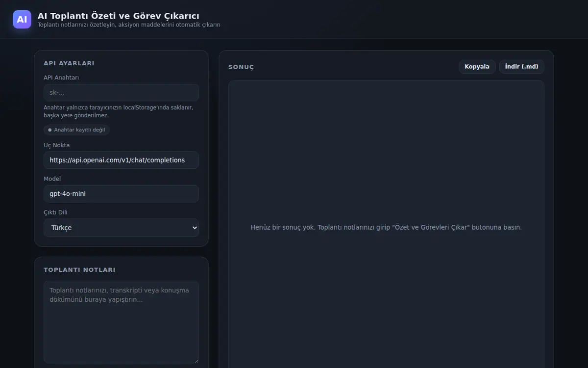The width and height of the screenshot is (588, 368).
Task: Focus the Uç Nokta endpoint field
Action: tap(121, 160)
